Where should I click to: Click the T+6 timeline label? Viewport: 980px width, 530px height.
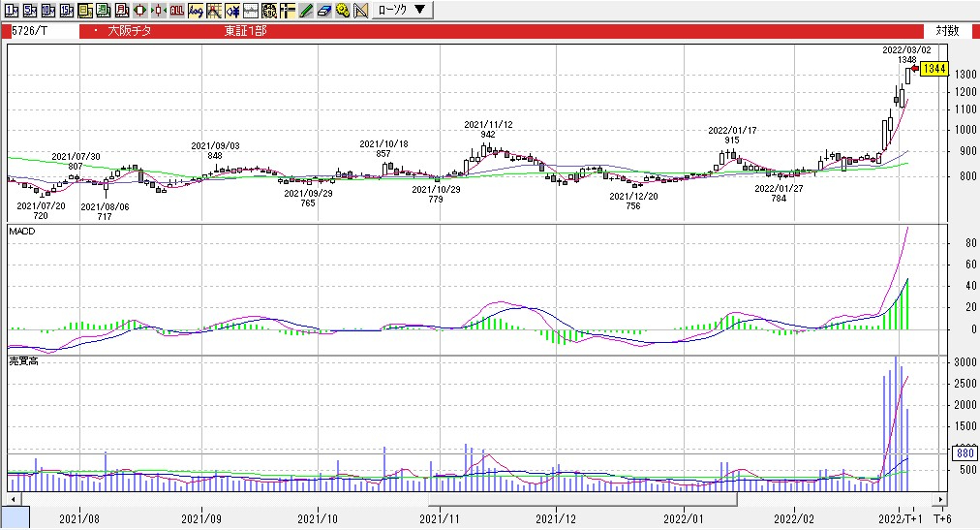(942, 518)
